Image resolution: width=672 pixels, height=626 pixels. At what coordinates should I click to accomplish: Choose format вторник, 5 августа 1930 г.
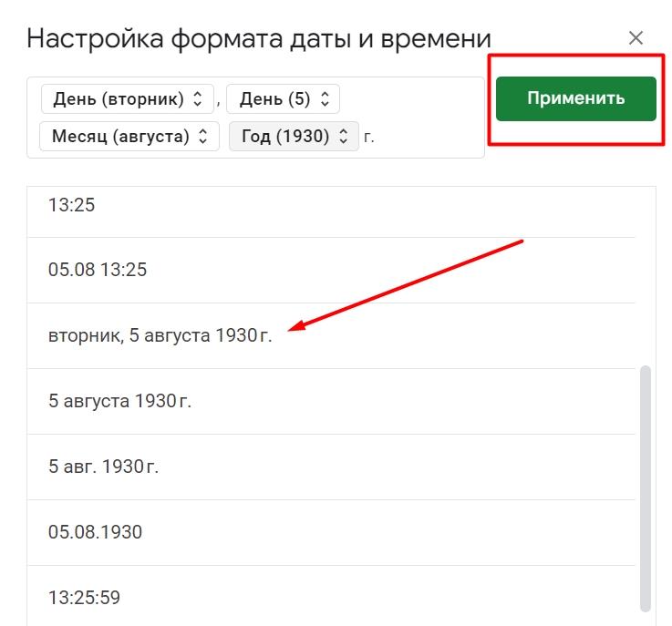(x=160, y=335)
